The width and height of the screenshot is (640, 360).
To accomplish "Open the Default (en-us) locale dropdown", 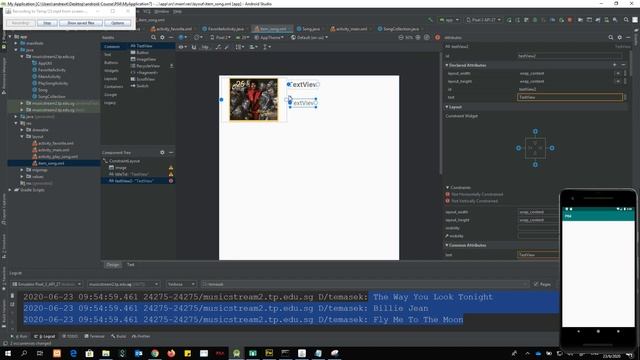I will 309,38.
